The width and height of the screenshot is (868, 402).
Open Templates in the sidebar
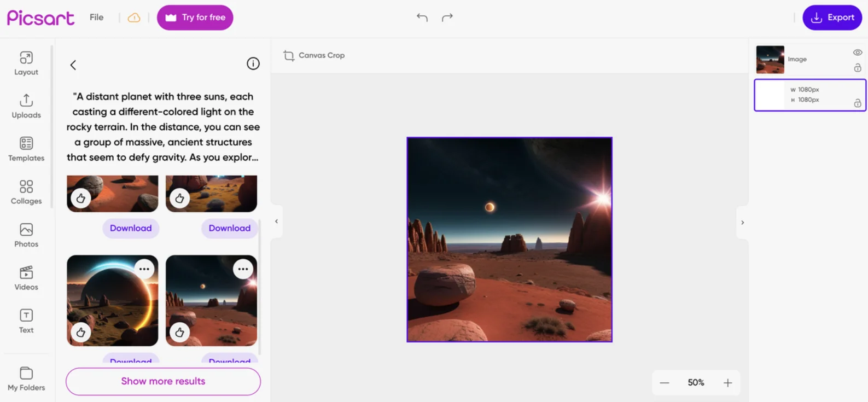26,149
